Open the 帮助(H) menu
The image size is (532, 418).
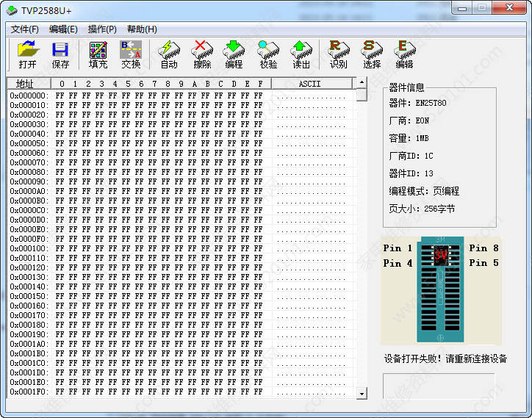click(142, 29)
